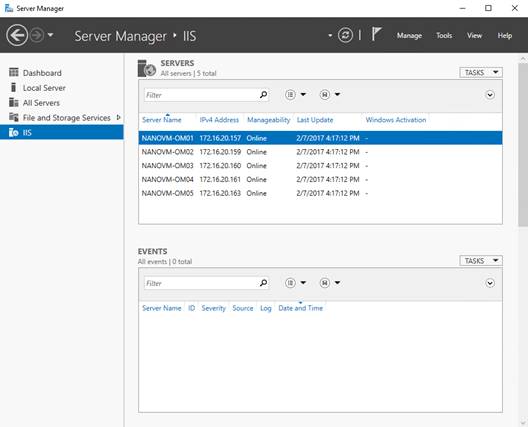Select the NANOVM-OM02 server row

pyautogui.click(x=320, y=152)
